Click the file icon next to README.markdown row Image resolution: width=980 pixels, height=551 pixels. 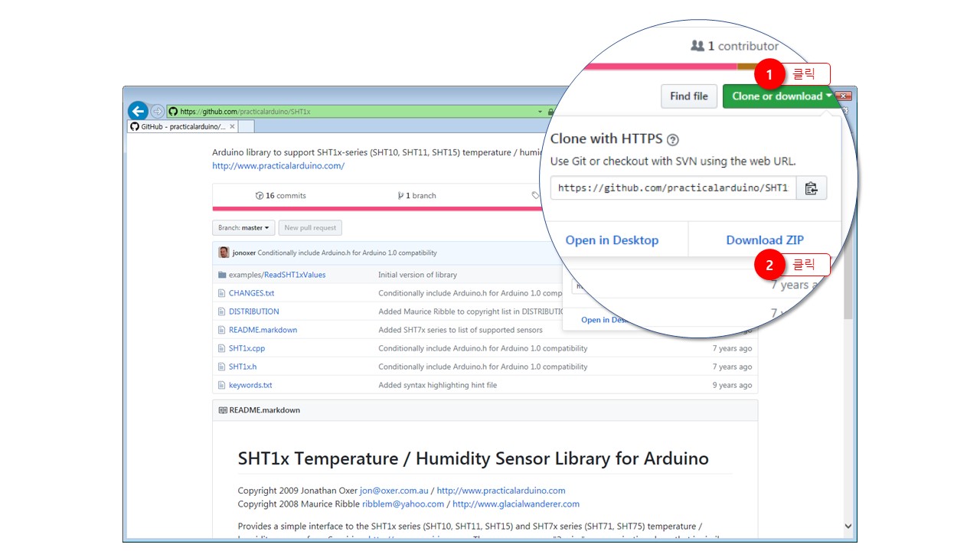[x=222, y=330]
